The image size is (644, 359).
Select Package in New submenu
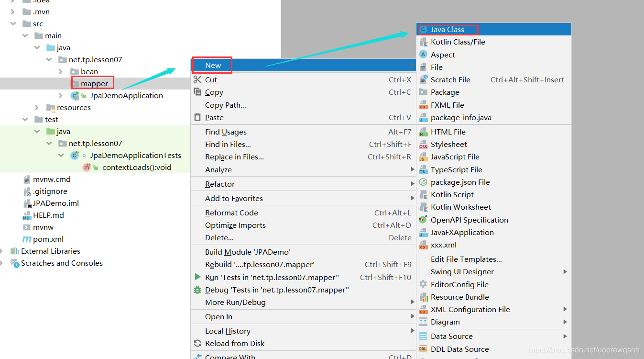pyautogui.click(x=494, y=92)
